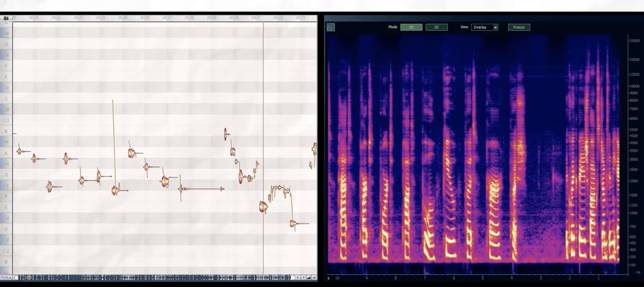Click 00:29 on the time ruler
The width and height of the screenshot is (644, 287).
tap(211, 18)
